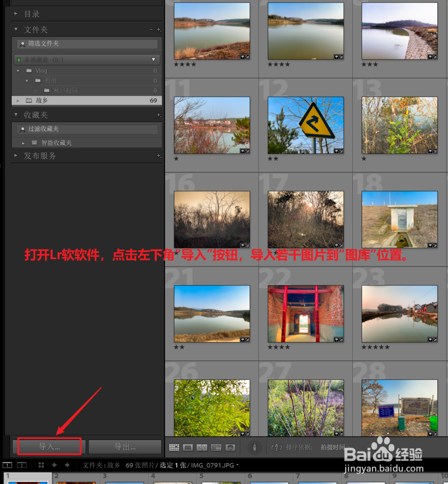
Task: Go forward with the right arrow icon
Action: pyautogui.click(x=67, y=465)
